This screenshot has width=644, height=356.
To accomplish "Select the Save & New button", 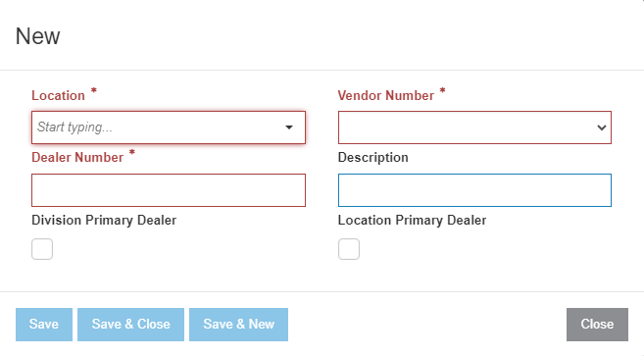I will pos(238,325).
